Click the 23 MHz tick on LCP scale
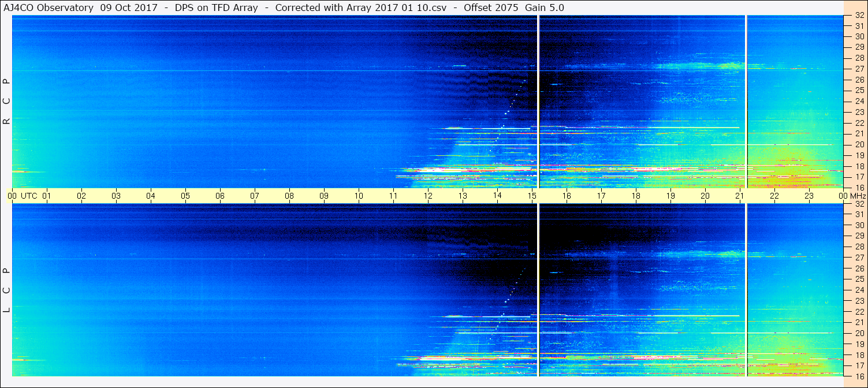 (x=859, y=301)
